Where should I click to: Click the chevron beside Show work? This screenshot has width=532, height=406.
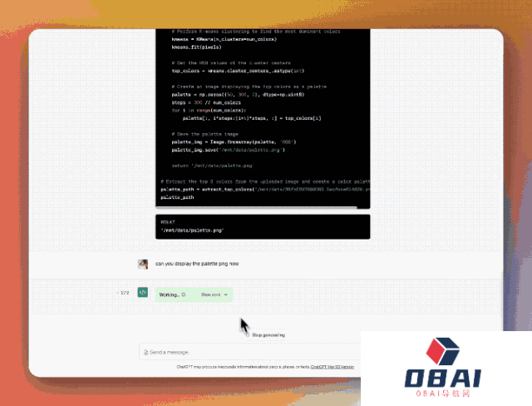(x=226, y=295)
